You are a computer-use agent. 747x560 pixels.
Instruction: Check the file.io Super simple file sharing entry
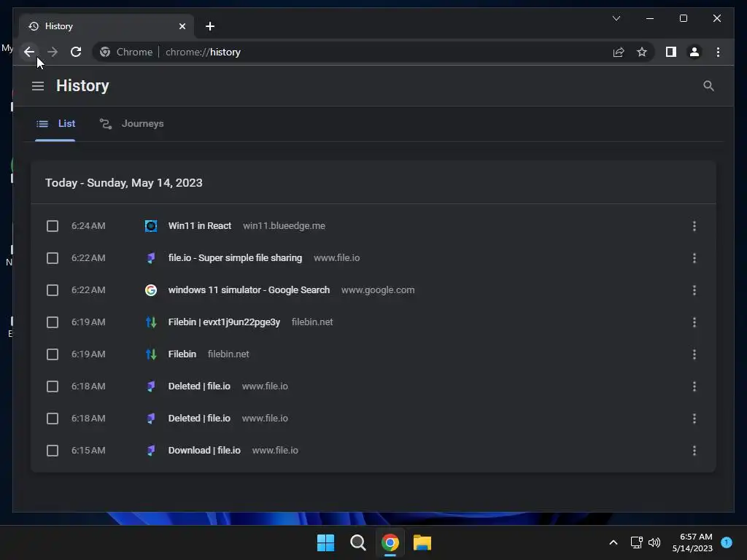pos(53,258)
